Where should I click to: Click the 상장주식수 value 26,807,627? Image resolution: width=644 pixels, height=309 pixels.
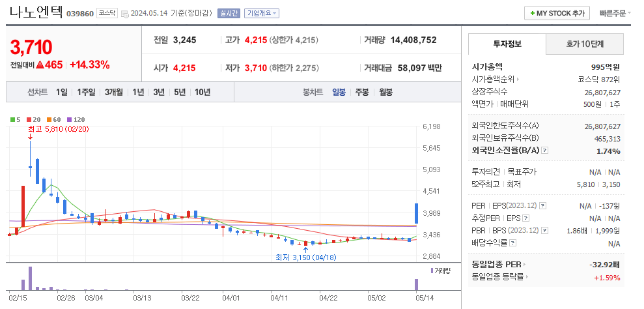pos(602,93)
